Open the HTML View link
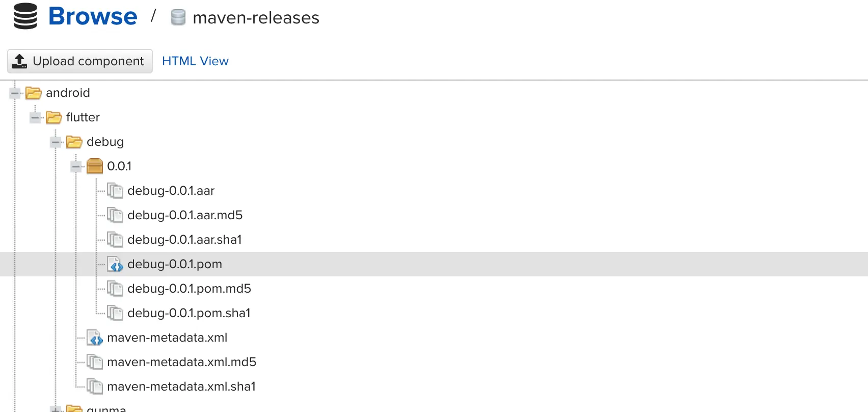The image size is (868, 412). click(195, 61)
